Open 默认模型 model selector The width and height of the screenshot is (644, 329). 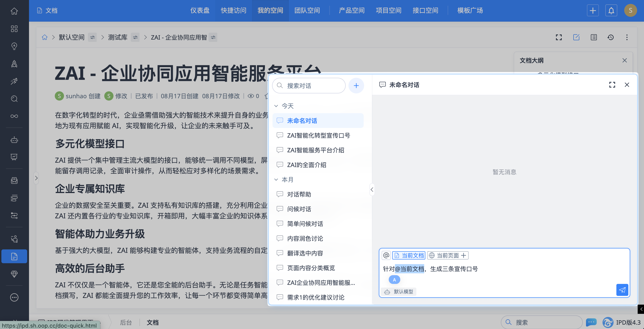399,291
